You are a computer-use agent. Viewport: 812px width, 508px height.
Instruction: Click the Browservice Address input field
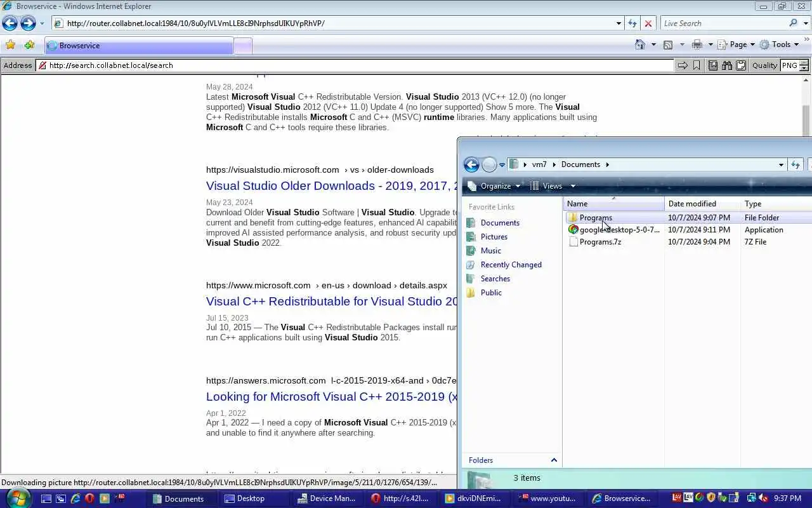click(x=355, y=65)
